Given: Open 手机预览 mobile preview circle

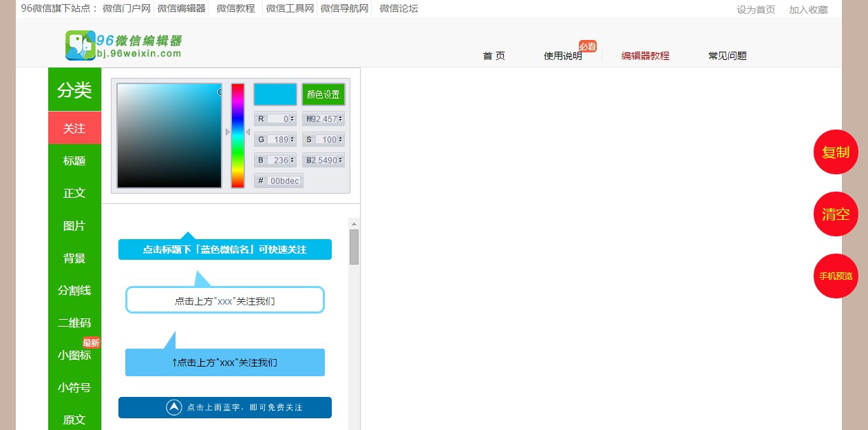Looking at the screenshot, I should (x=836, y=276).
